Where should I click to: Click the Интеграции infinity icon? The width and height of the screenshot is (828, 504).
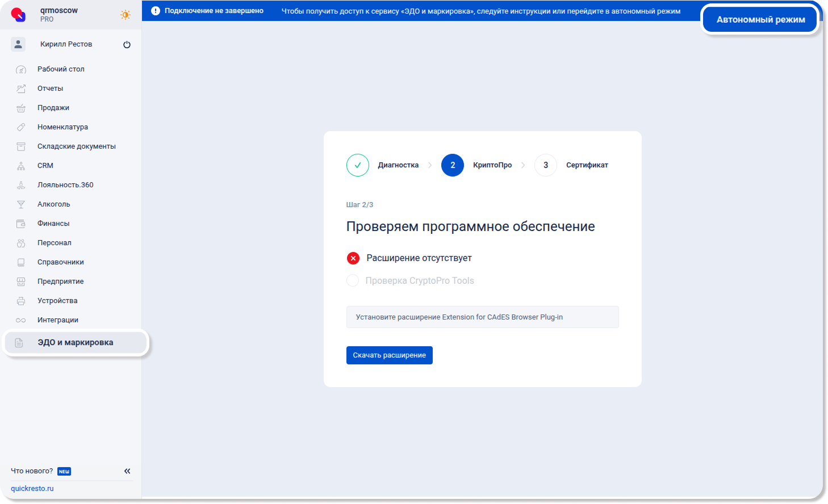(x=21, y=320)
